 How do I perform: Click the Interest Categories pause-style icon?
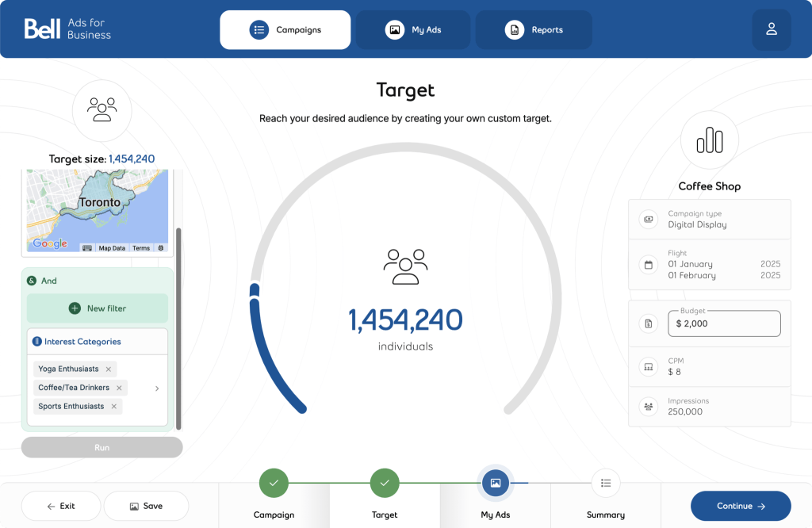pos(36,342)
